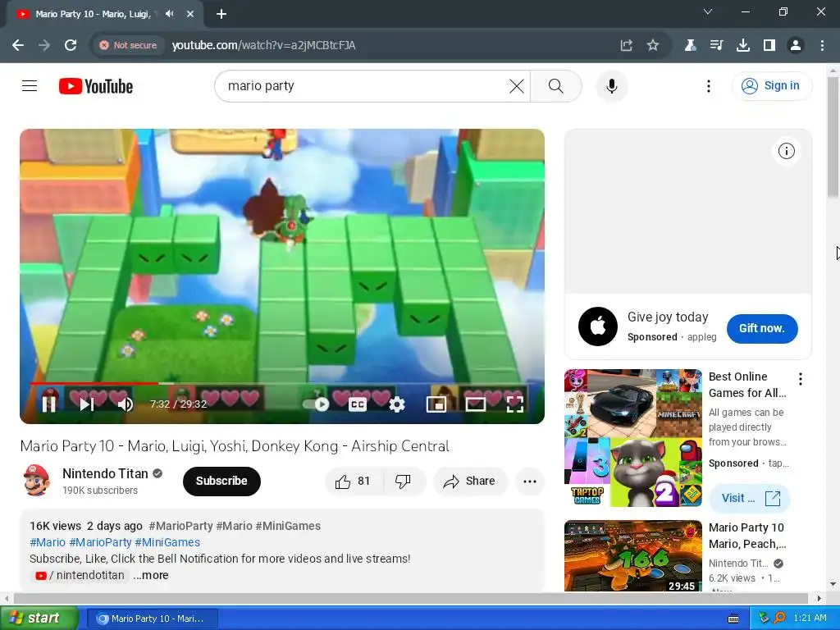The height and width of the screenshot is (630, 840).
Task: Open #Mario hashtag link
Action: click(47, 542)
